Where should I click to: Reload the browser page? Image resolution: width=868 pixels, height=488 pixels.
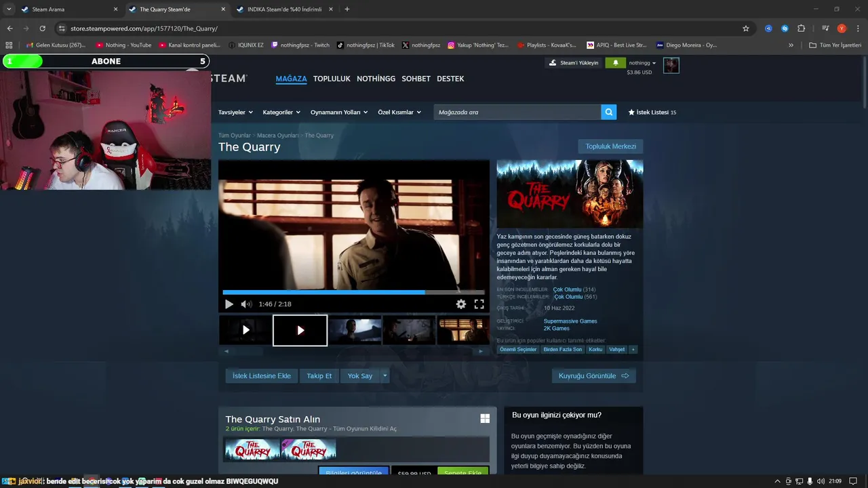click(x=42, y=28)
